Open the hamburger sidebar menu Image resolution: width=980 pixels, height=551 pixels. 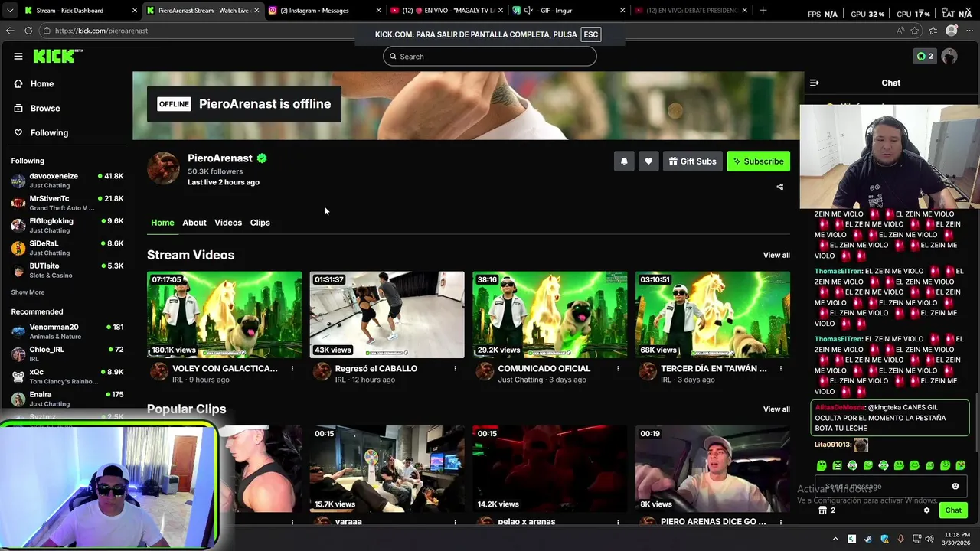click(x=18, y=56)
